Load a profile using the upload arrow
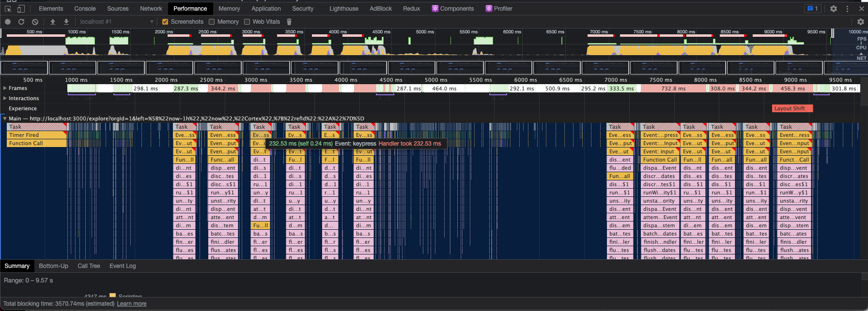868x311 pixels. [x=53, y=22]
